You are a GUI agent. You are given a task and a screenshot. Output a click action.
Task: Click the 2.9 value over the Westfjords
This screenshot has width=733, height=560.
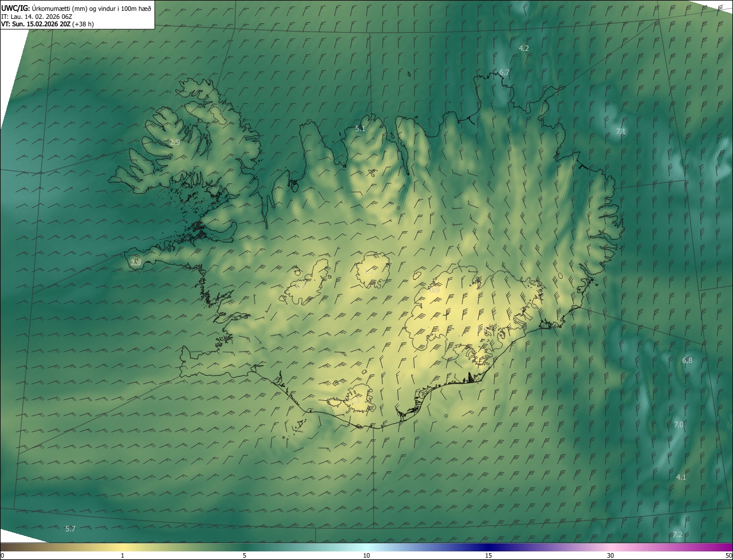pyautogui.click(x=175, y=142)
